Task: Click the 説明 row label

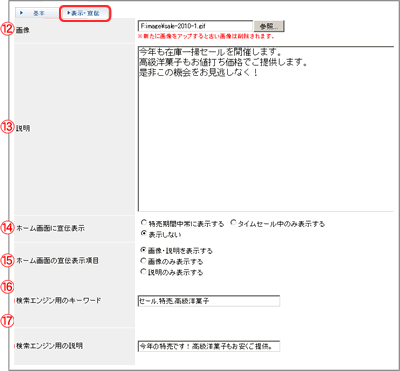Action: click(23, 128)
